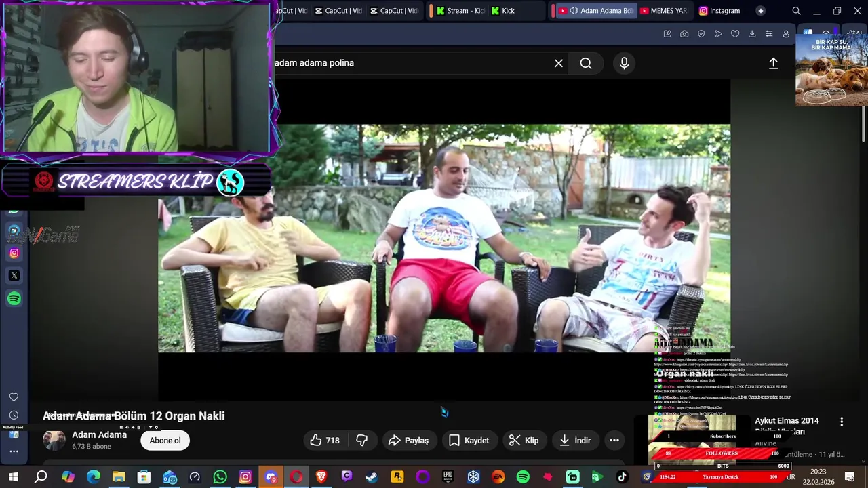Open options for the Aykut Elmas 2014 video

point(842,422)
